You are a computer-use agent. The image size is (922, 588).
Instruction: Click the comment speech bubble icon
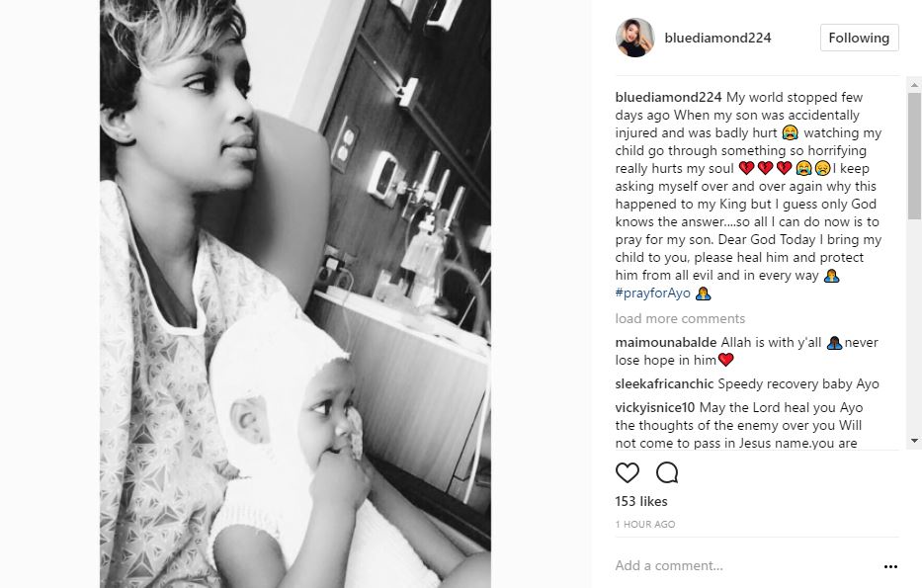pos(667,472)
